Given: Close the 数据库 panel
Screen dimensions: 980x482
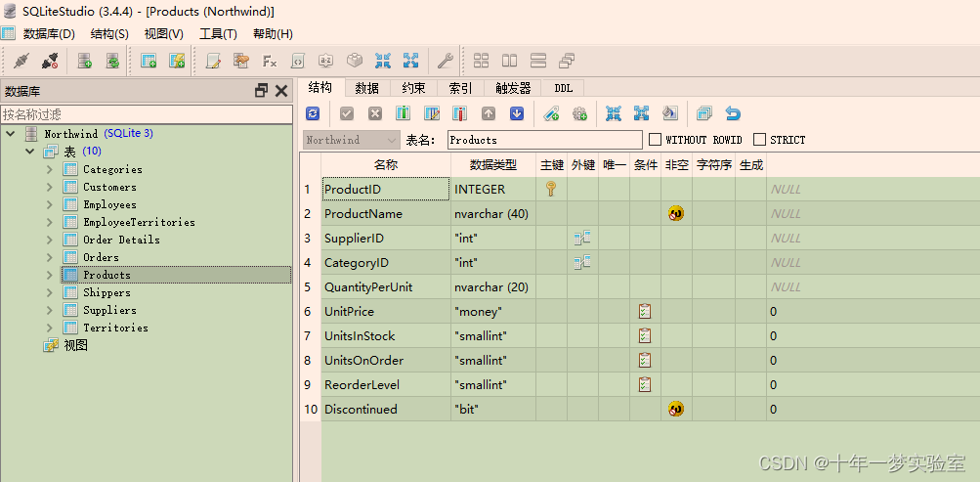Looking at the screenshot, I should 281,91.
